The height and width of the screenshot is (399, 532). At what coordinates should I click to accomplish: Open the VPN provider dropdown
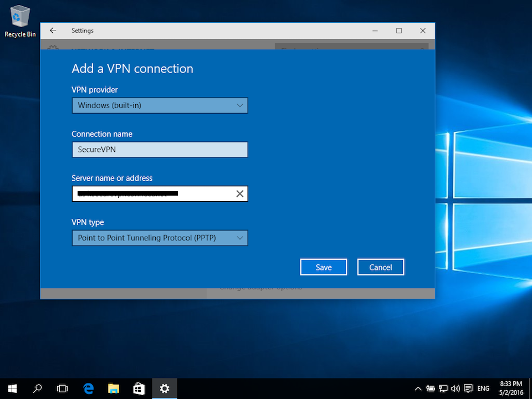[160, 105]
